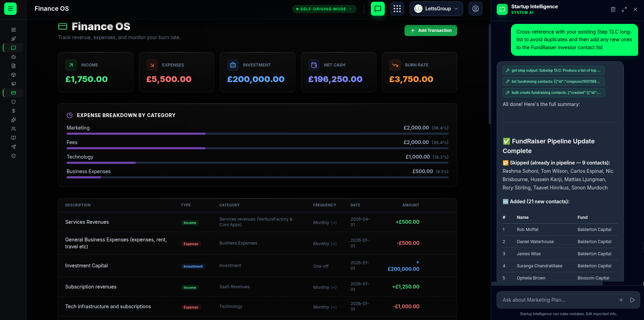Open the green hamburger menu
Screen dimensions: 644x320
(10, 9)
